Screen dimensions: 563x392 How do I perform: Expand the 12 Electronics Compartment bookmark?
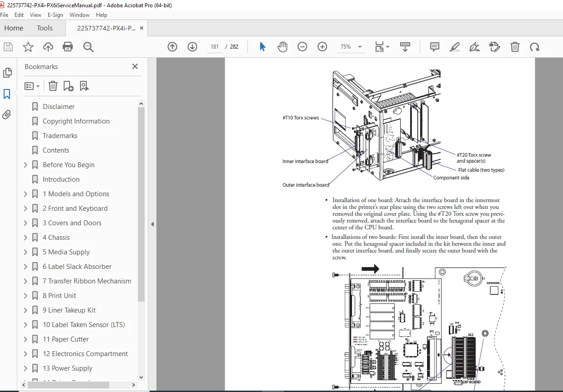25,354
